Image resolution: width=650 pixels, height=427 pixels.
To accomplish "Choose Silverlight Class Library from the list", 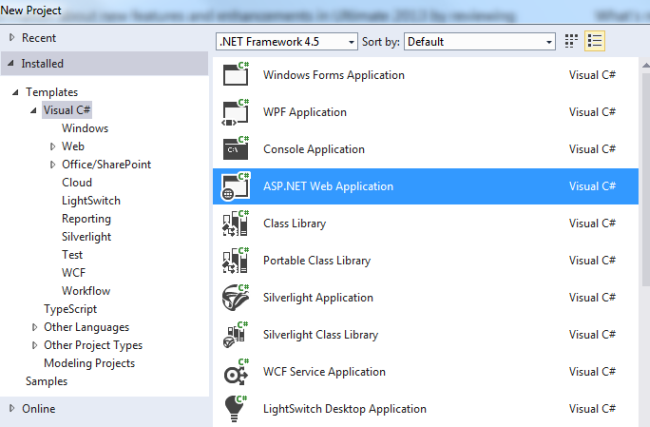I will click(319, 335).
